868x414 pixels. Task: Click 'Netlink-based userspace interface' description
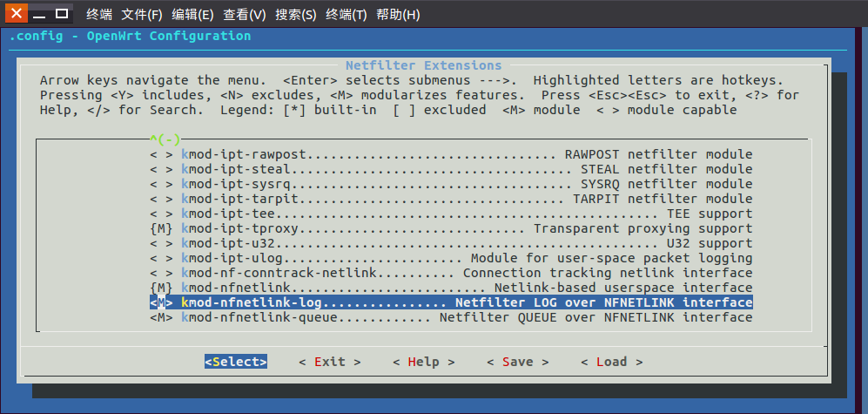[x=623, y=288]
